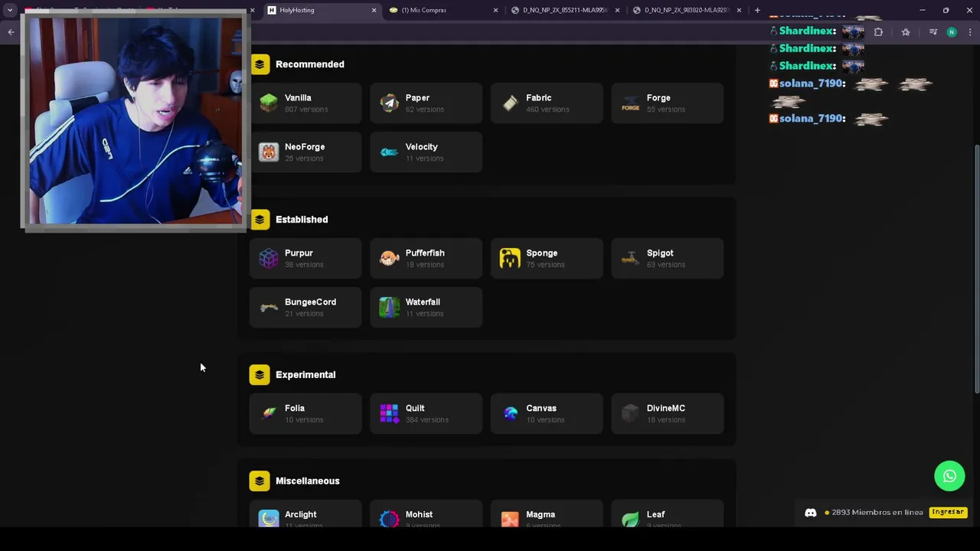Switch to the D_NQ_NP_2X_855211 tab
This screenshot has height=551, width=980.
[564, 10]
